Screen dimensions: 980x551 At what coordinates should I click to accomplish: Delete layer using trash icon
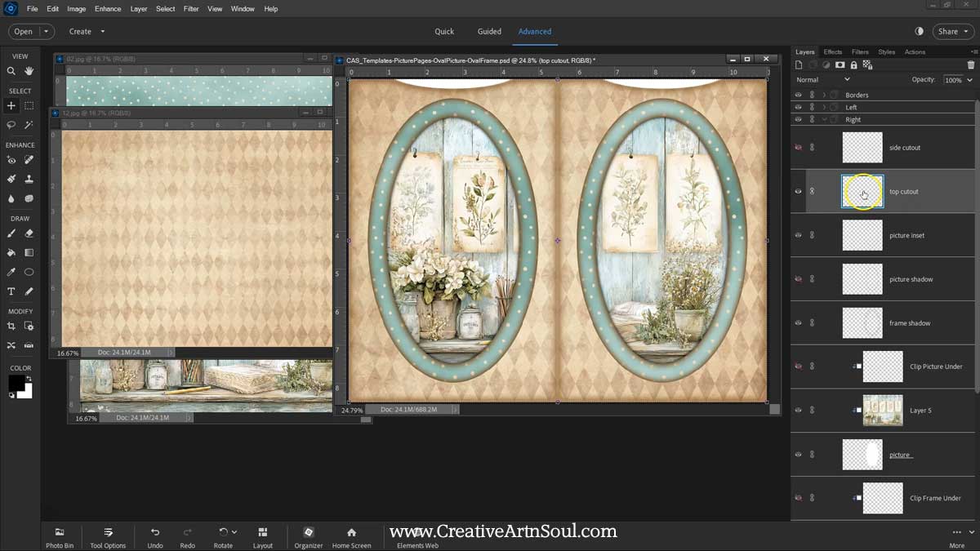pos(970,65)
